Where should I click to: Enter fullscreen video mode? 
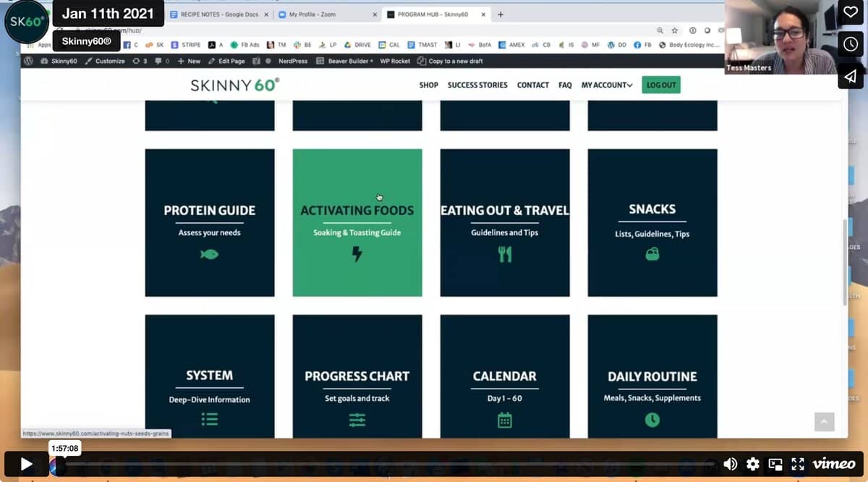[x=798, y=465]
